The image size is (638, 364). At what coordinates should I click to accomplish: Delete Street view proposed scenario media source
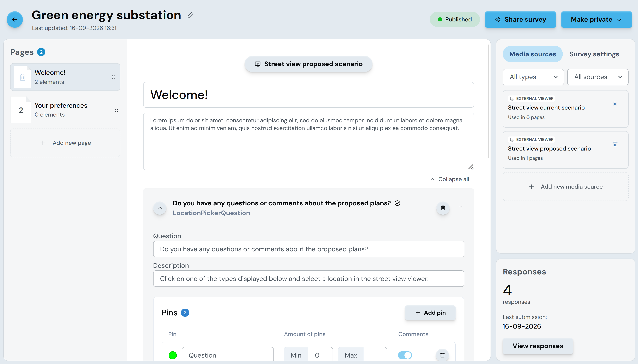[x=615, y=144]
